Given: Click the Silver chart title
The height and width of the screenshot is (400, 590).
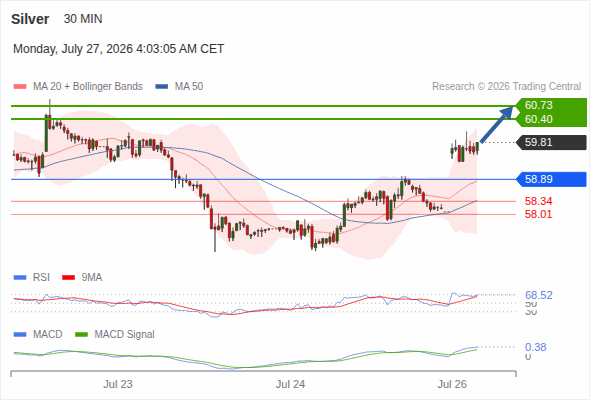Looking at the screenshot, I should click(30, 19).
